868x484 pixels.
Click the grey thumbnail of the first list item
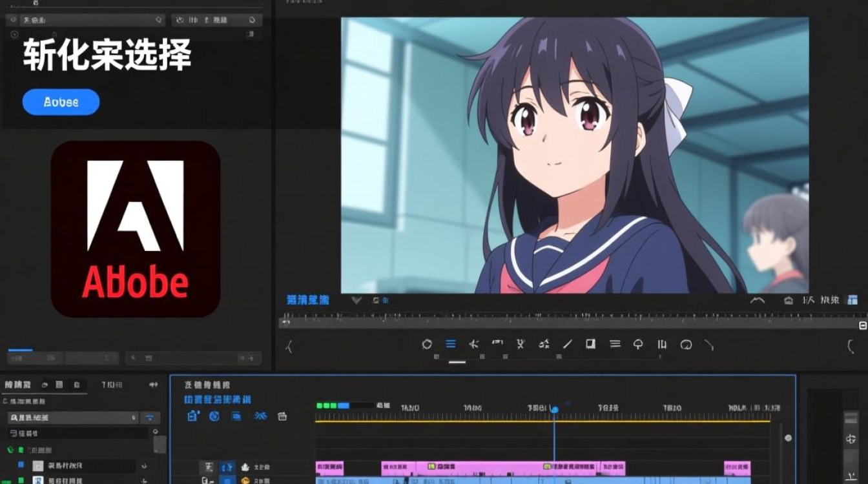[x=38, y=465]
